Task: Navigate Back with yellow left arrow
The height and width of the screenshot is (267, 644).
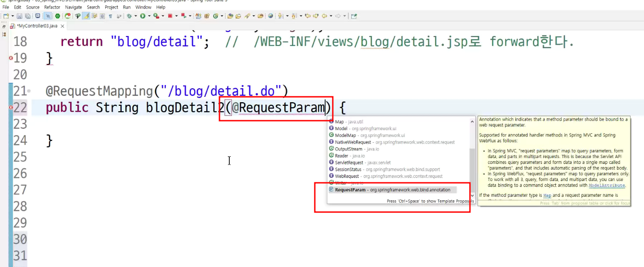Action: tap(324, 16)
